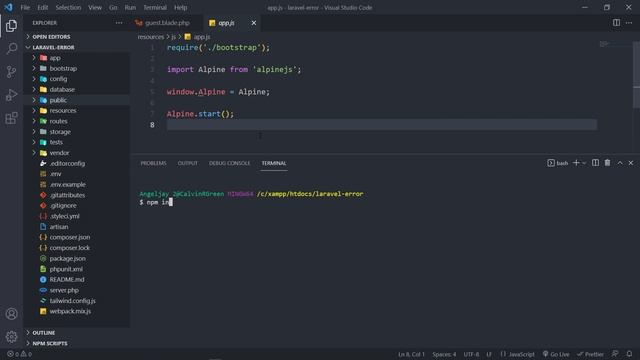Open the Manage settings gear
The height and width of the screenshot is (360, 640).
click(11, 337)
